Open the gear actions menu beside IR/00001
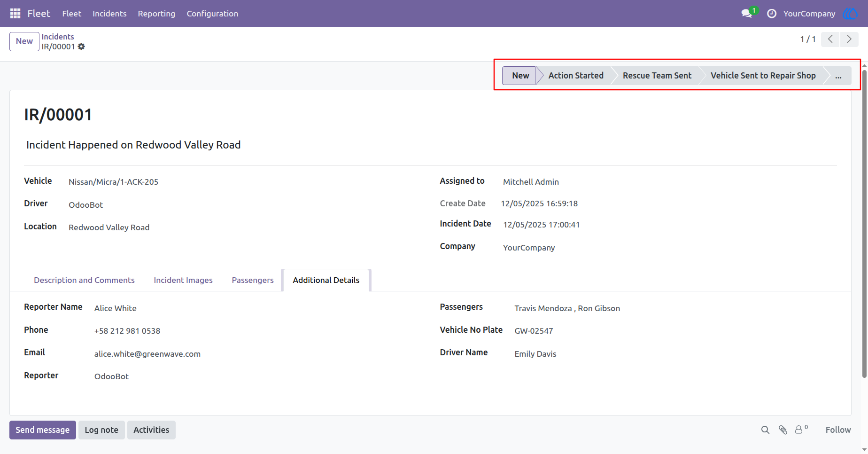868x454 pixels. click(81, 47)
